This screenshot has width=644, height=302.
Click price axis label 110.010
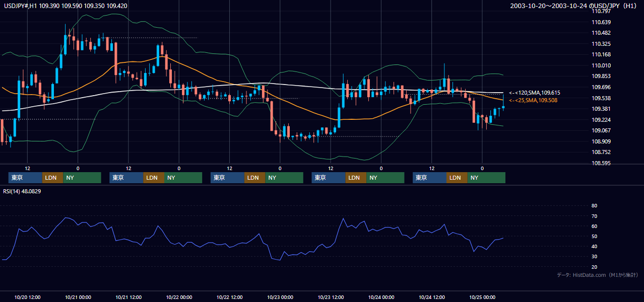pos(601,65)
